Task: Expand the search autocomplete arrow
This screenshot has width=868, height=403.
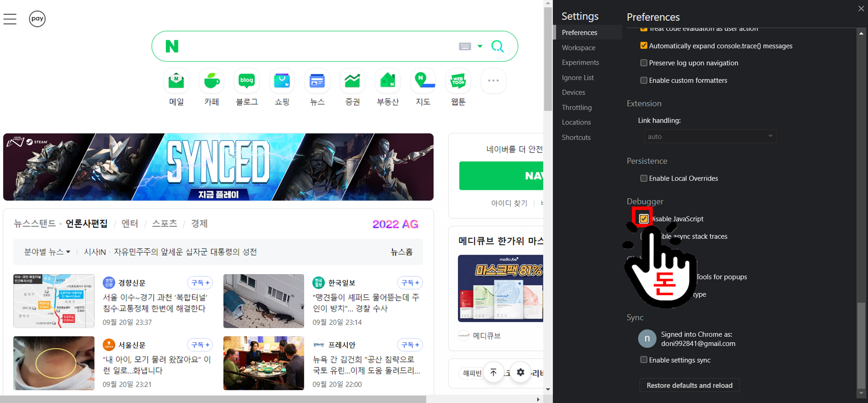Action: [480, 46]
